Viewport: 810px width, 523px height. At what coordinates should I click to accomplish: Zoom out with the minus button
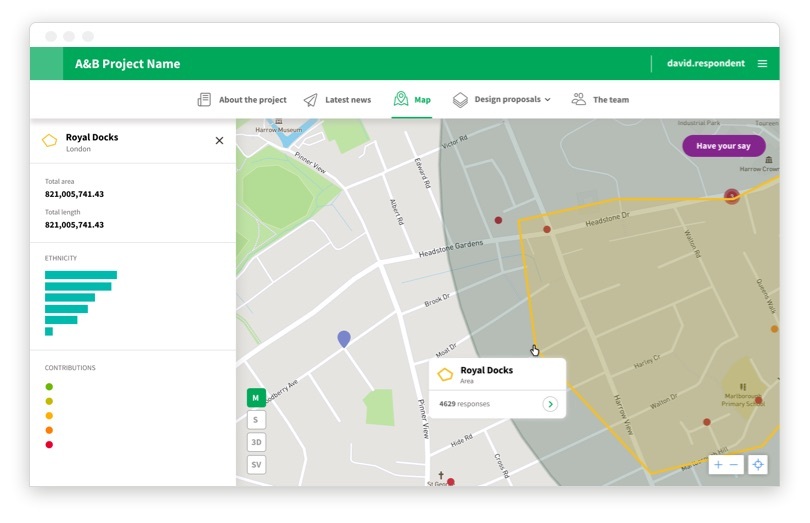pyautogui.click(x=734, y=465)
